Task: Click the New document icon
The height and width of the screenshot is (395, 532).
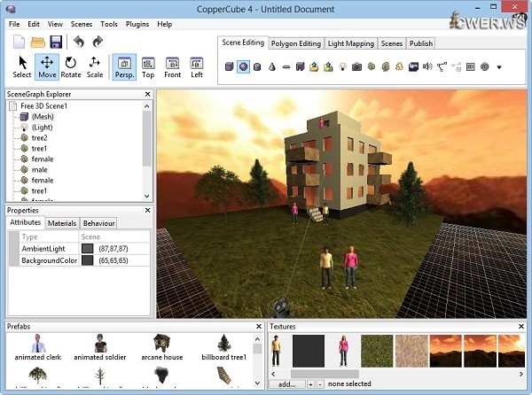Action: click(x=18, y=42)
